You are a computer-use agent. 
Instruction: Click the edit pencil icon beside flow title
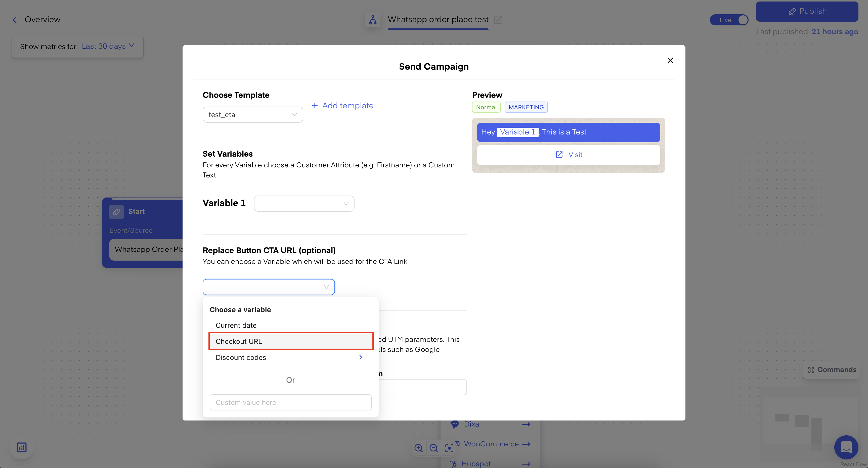point(498,20)
